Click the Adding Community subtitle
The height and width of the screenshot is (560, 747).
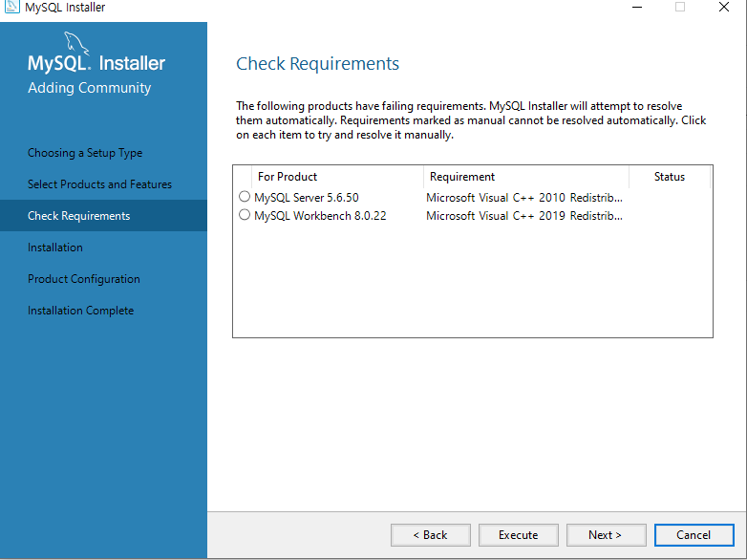pyautogui.click(x=89, y=88)
